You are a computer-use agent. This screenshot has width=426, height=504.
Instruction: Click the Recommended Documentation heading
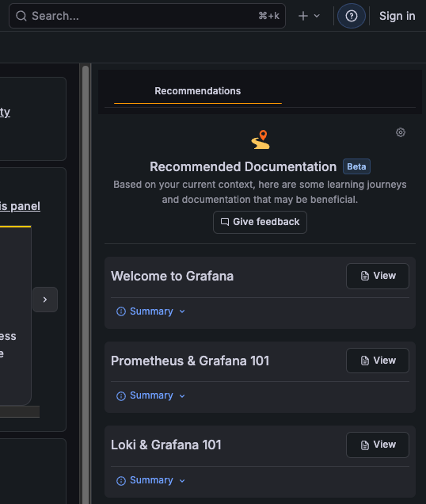243,167
